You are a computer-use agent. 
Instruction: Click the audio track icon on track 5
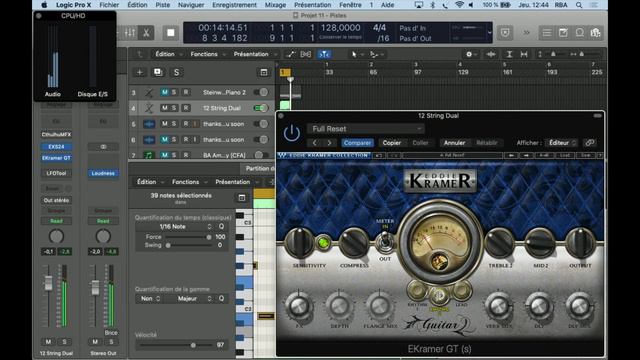pos(149,124)
